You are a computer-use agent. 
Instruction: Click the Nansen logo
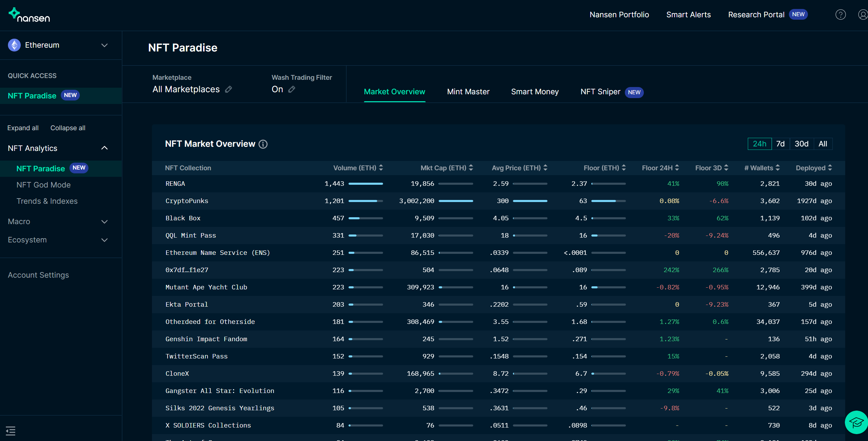29,15
